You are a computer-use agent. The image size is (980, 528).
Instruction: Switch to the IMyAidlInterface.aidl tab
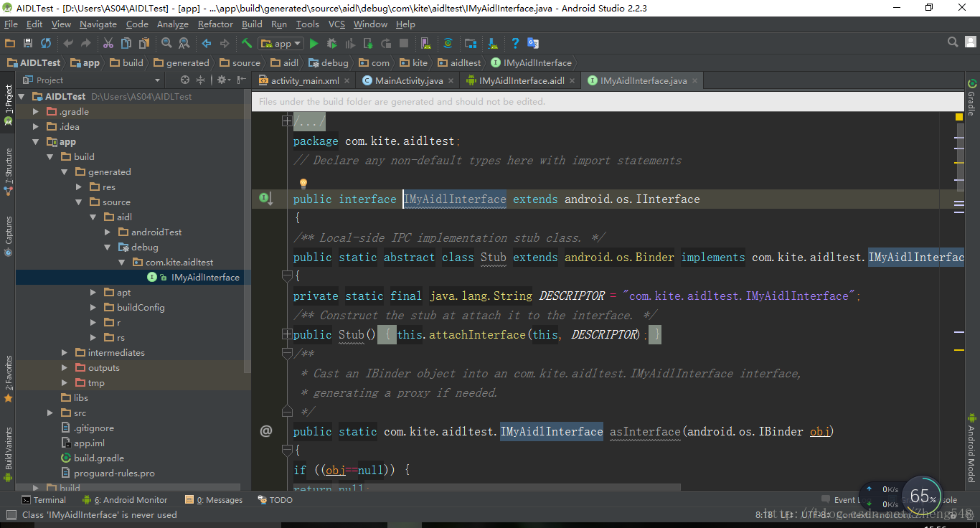point(522,81)
